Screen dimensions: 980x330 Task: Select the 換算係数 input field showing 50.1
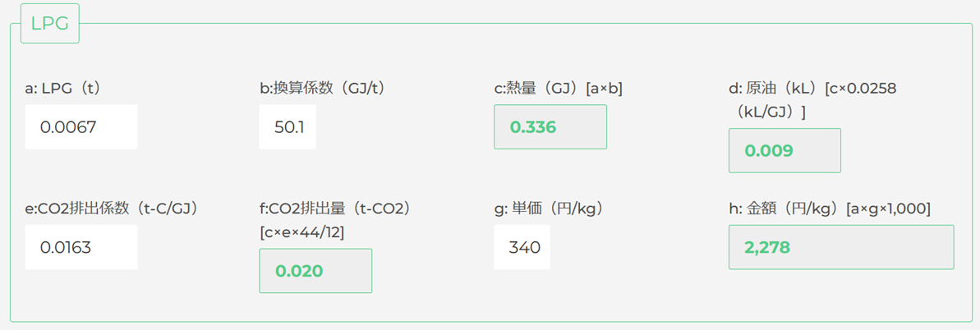(x=288, y=127)
